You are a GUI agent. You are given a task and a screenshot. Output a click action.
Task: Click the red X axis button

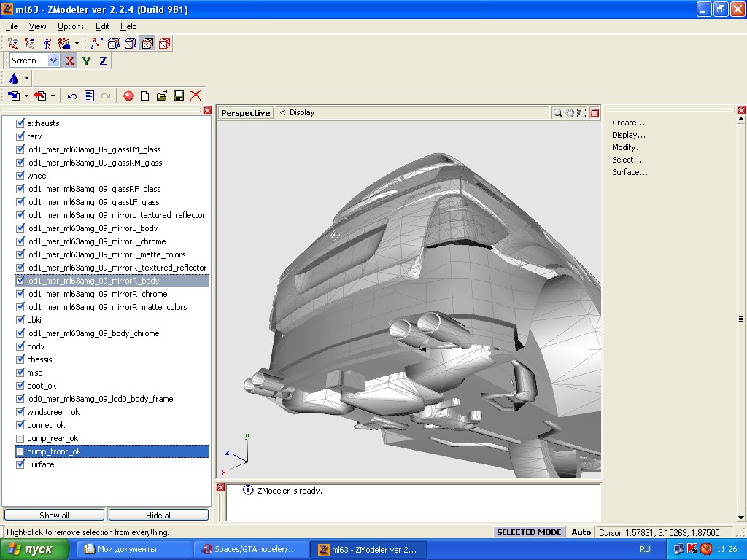[70, 61]
